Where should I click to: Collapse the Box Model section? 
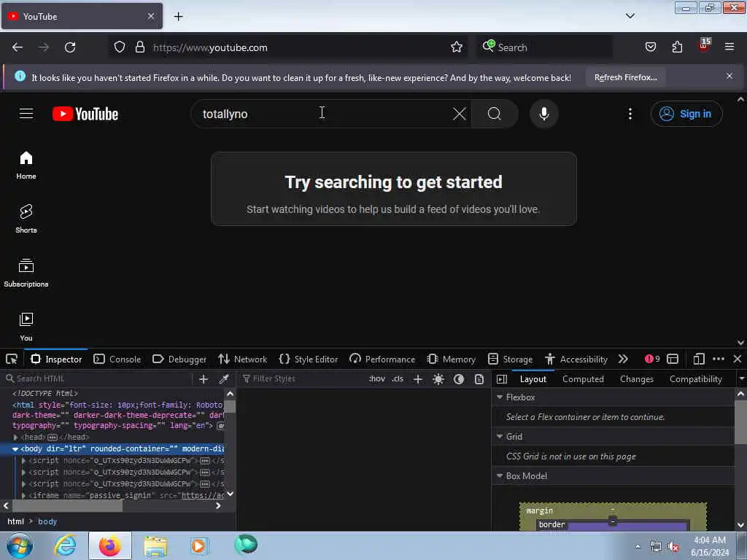tap(500, 475)
